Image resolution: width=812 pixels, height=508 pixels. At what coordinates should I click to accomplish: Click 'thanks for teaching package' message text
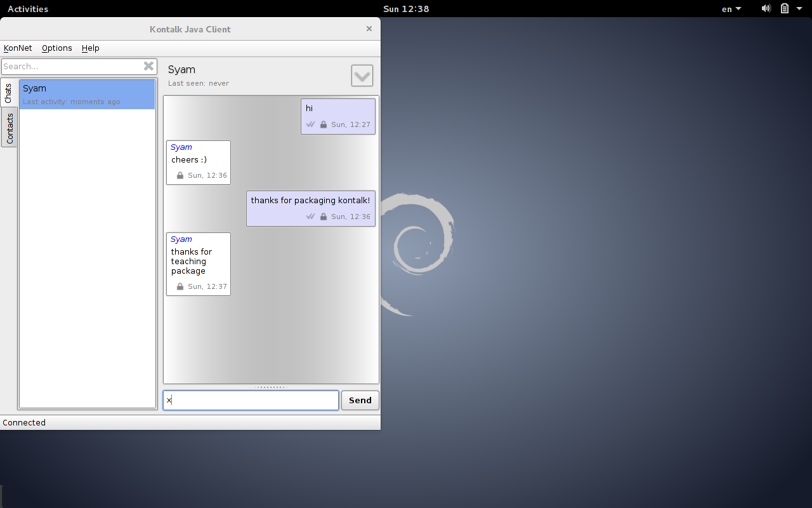[192, 261]
